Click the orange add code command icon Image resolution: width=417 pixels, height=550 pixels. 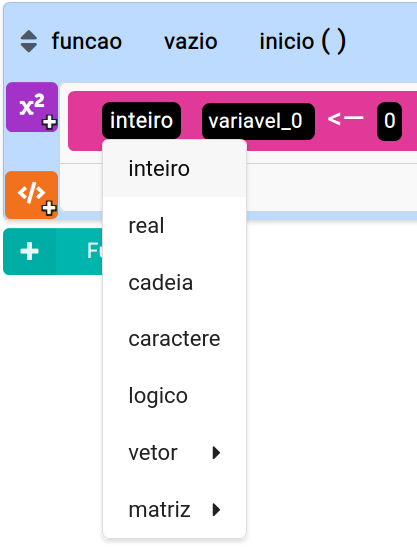32,195
